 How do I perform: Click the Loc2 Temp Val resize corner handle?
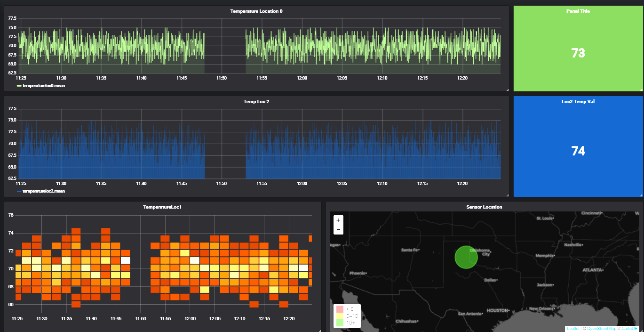click(641, 195)
